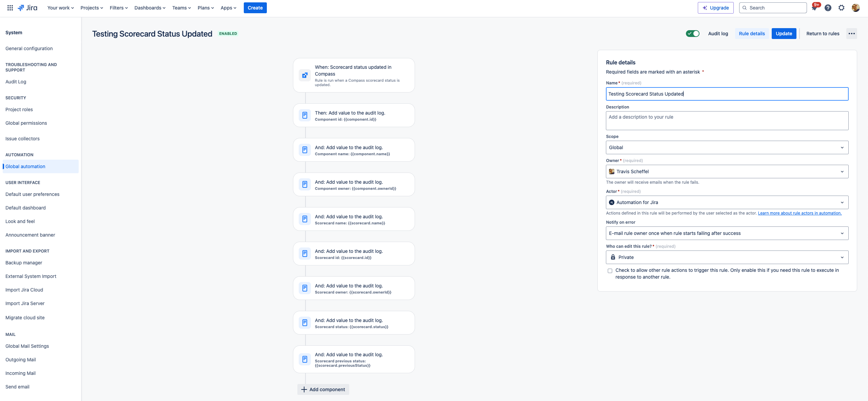Open the Who can edit this rule dropdown

click(727, 257)
